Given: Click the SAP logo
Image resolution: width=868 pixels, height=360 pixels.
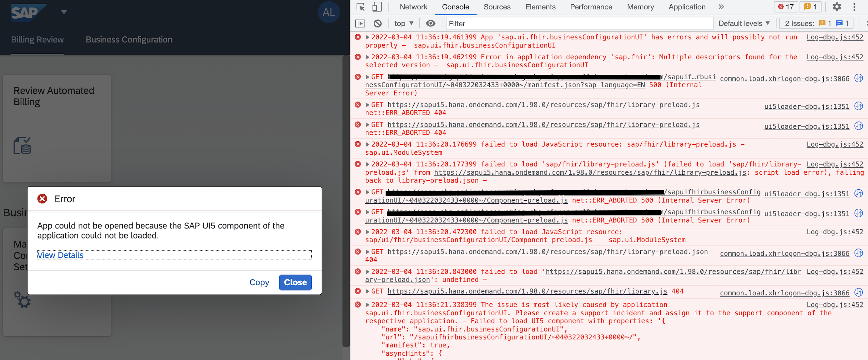Looking at the screenshot, I should (26, 12).
